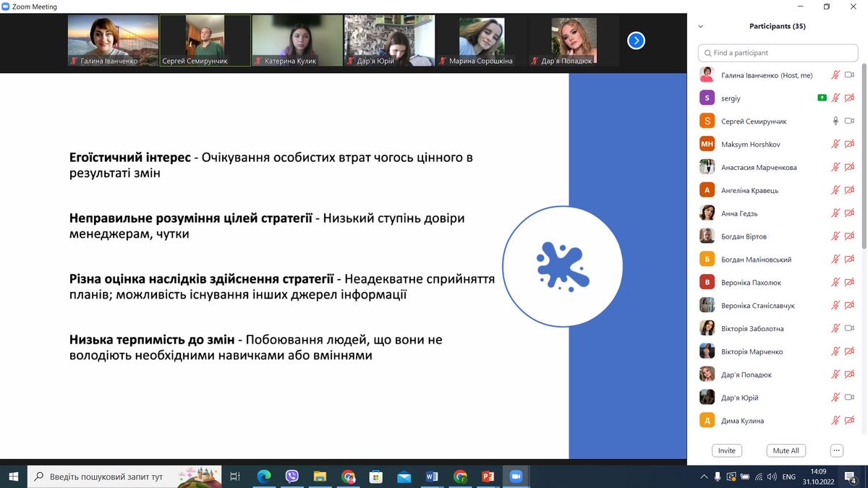Click sergiy's green screen sharing icon
The height and width of the screenshot is (488, 868).
(822, 98)
